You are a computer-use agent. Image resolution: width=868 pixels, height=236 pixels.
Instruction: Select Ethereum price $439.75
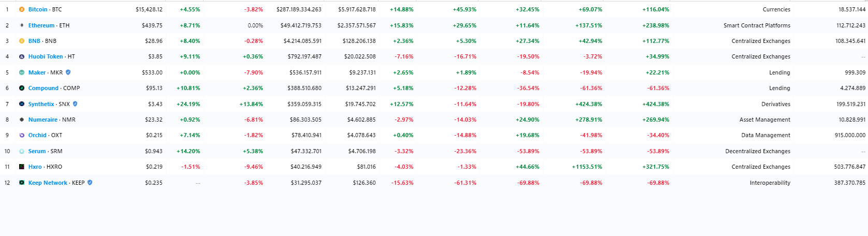tap(152, 25)
